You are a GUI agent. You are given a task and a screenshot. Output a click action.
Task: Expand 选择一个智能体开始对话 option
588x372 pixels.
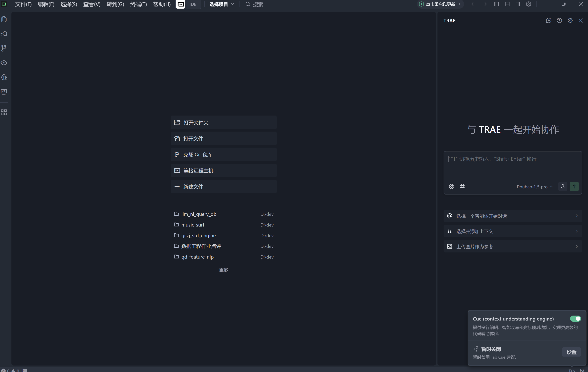coord(513,216)
